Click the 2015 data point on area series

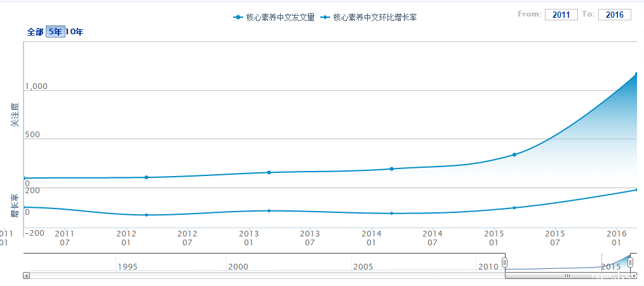(x=514, y=154)
